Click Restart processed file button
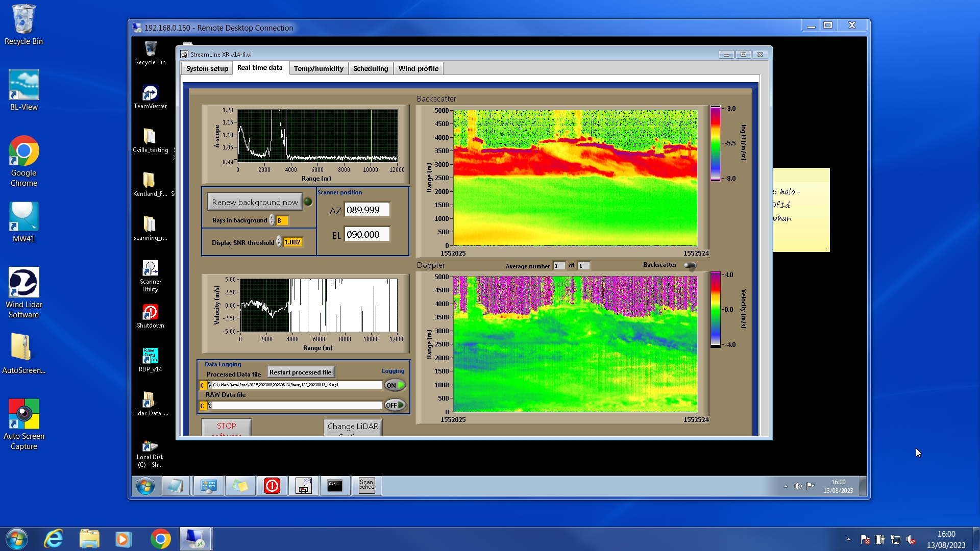Image resolution: width=980 pixels, height=551 pixels. point(300,372)
